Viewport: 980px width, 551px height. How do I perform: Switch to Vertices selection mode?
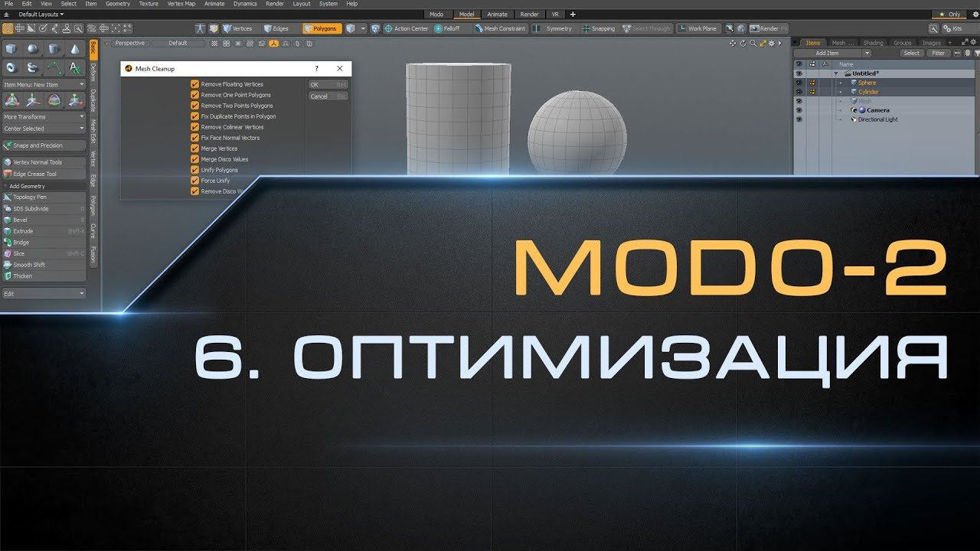tap(237, 28)
